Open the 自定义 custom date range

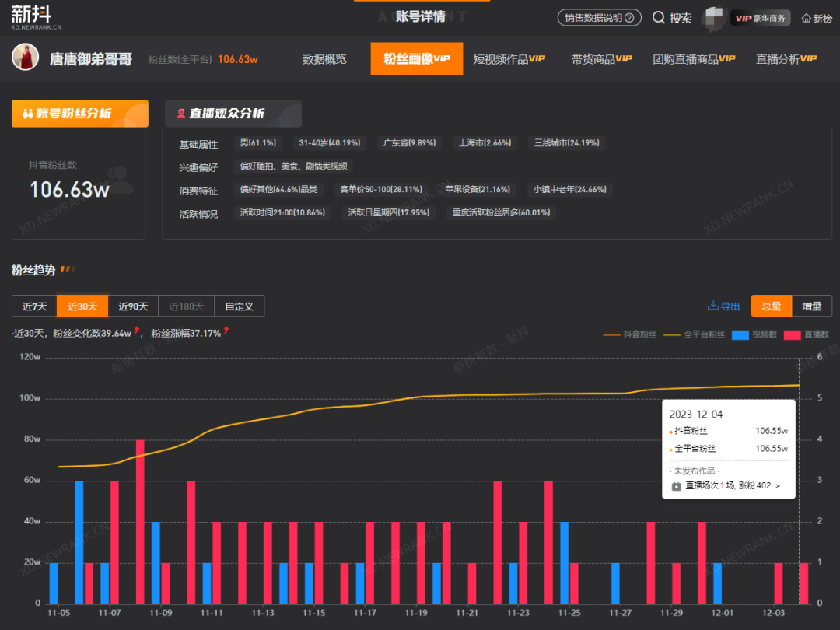tap(239, 306)
